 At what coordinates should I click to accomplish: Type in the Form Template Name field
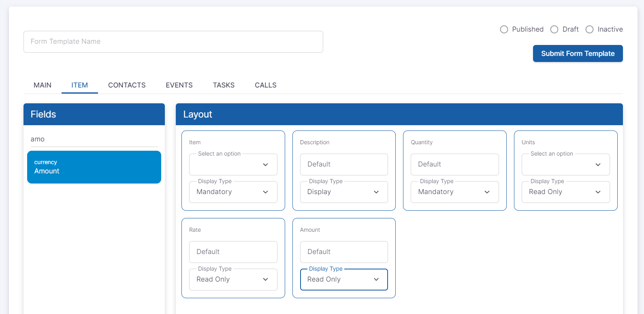(x=173, y=42)
